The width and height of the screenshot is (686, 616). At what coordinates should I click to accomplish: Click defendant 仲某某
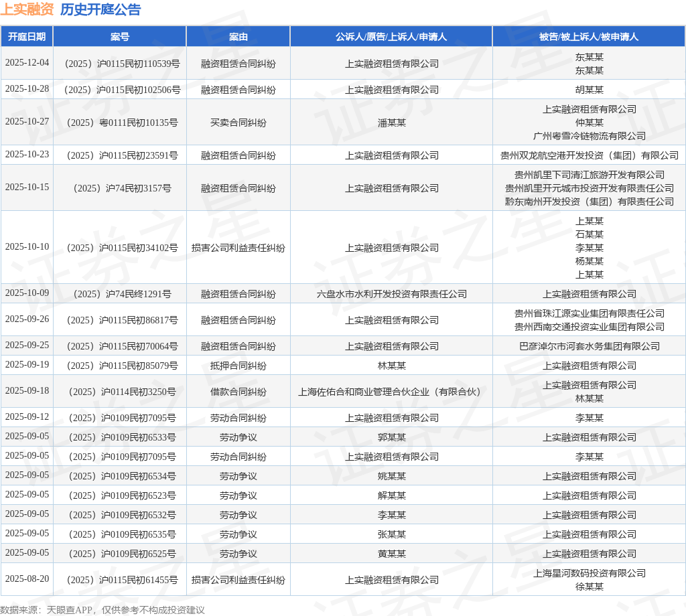tap(590, 123)
